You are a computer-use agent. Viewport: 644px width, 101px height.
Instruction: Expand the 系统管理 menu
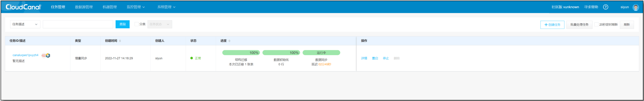tap(166, 7)
